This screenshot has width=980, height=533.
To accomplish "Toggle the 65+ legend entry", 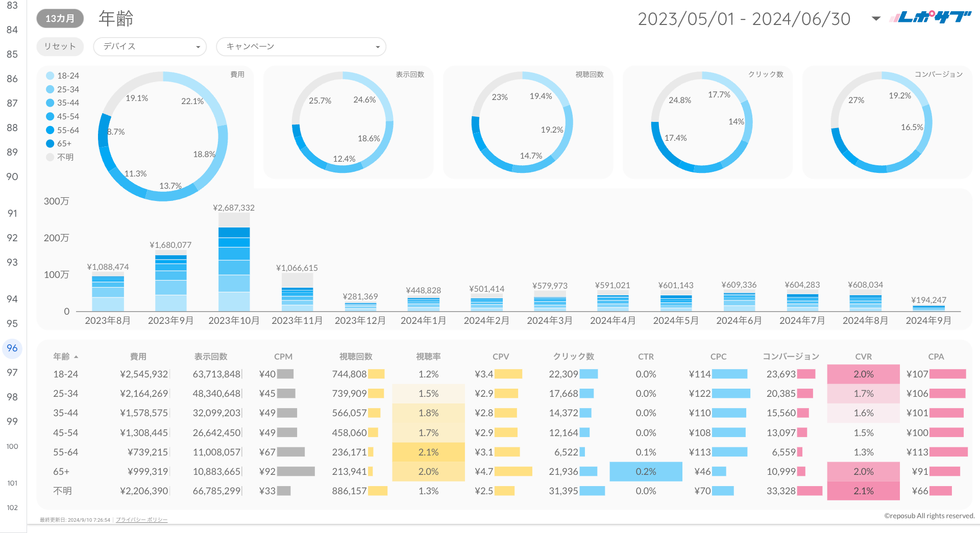I will coord(64,144).
